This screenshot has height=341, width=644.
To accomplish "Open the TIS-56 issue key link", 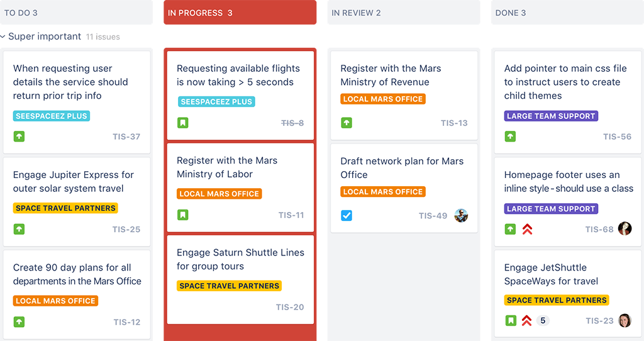I will tap(618, 137).
